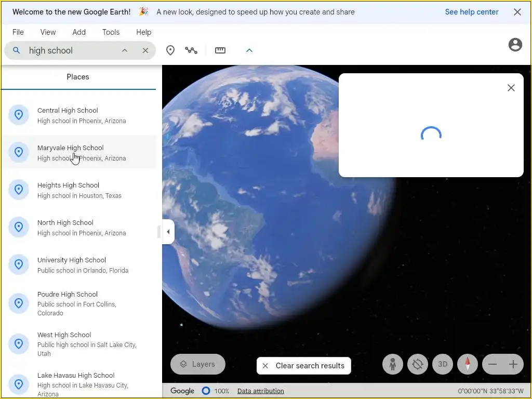Open the Layers button
Image resolution: width=532 pixels, height=399 pixels.
[198, 364]
